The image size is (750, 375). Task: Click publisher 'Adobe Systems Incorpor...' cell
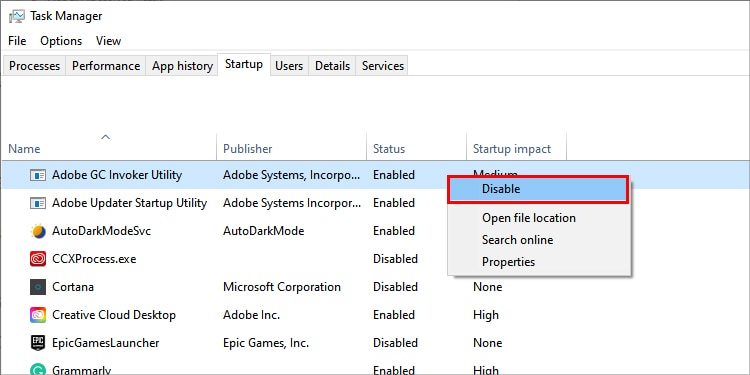click(292, 203)
